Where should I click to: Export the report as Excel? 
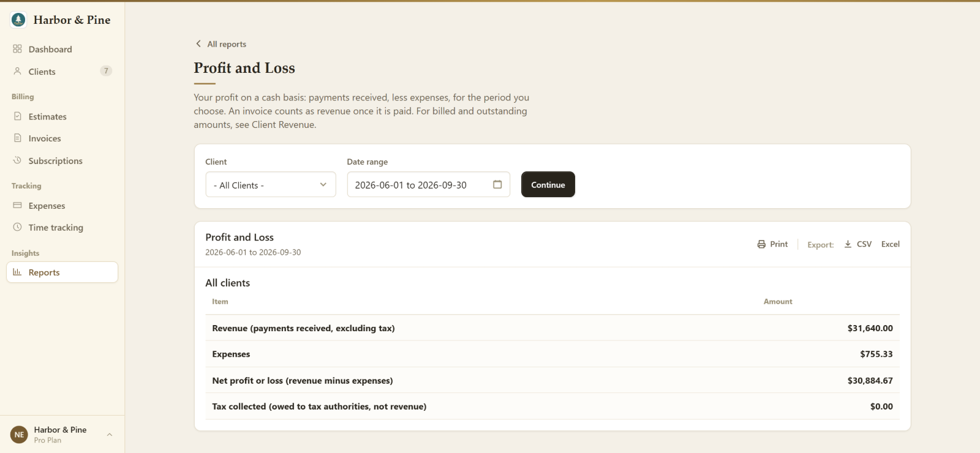click(891, 244)
